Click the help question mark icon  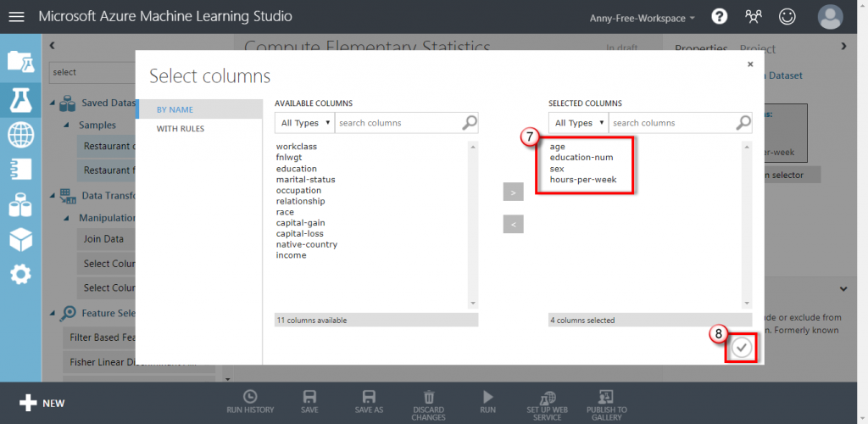(x=719, y=17)
